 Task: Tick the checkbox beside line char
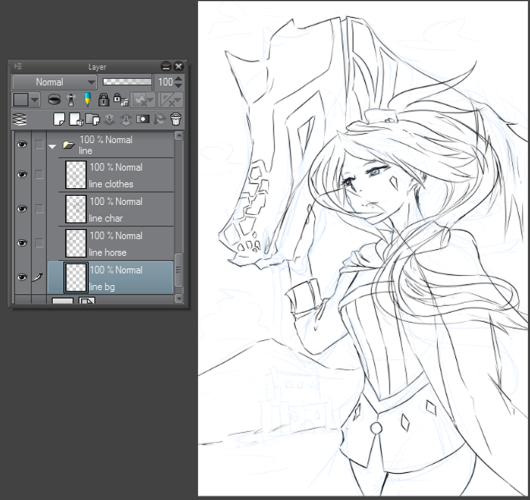click(x=39, y=209)
